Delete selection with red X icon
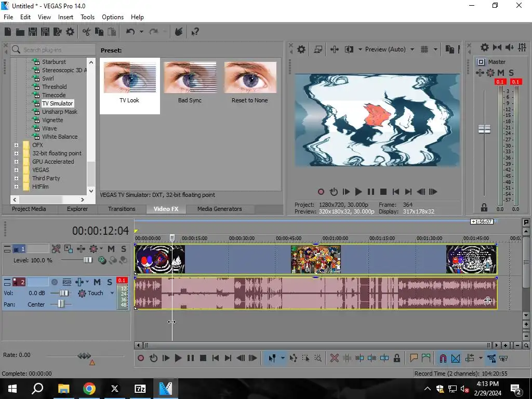The image size is (532, 399). [x=334, y=358]
